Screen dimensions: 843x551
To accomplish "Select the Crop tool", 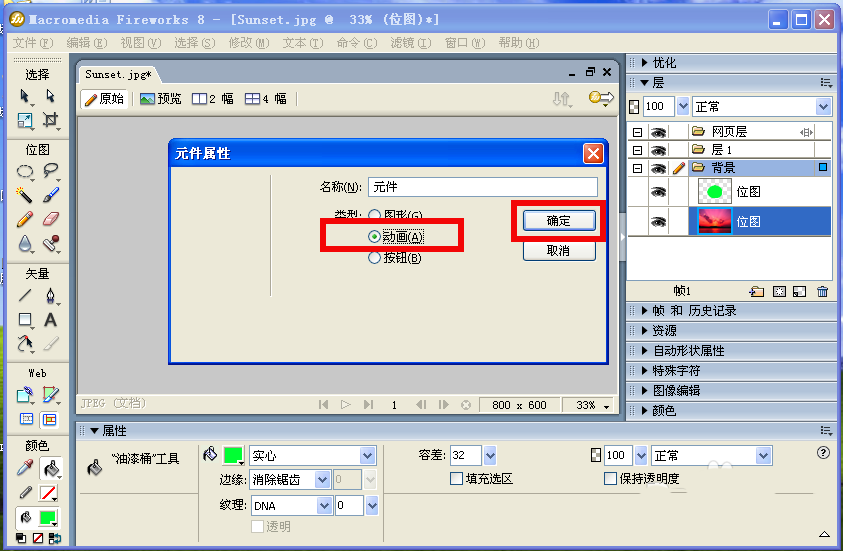I will pyautogui.click(x=50, y=119).
